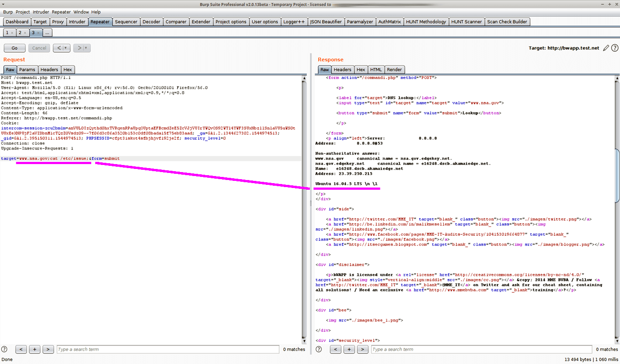Switch to Decoder tab

(151, 22)
